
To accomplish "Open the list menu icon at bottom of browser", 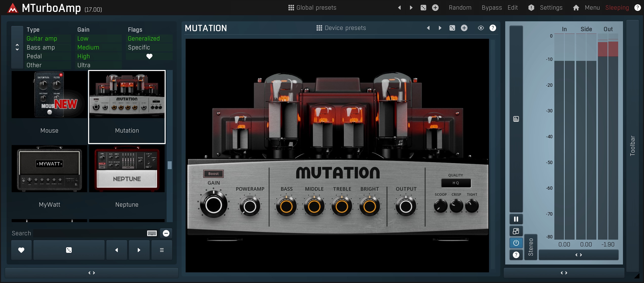I will tap(162, 250).
